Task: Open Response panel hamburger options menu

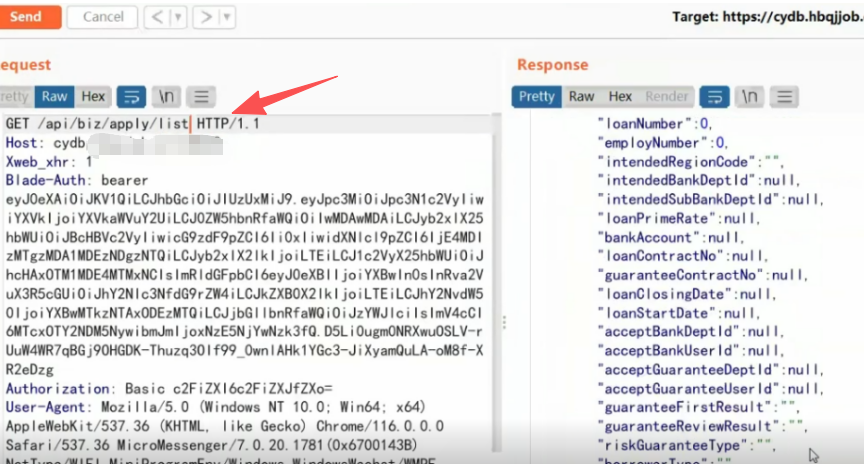Action: [x=785, y=97]
